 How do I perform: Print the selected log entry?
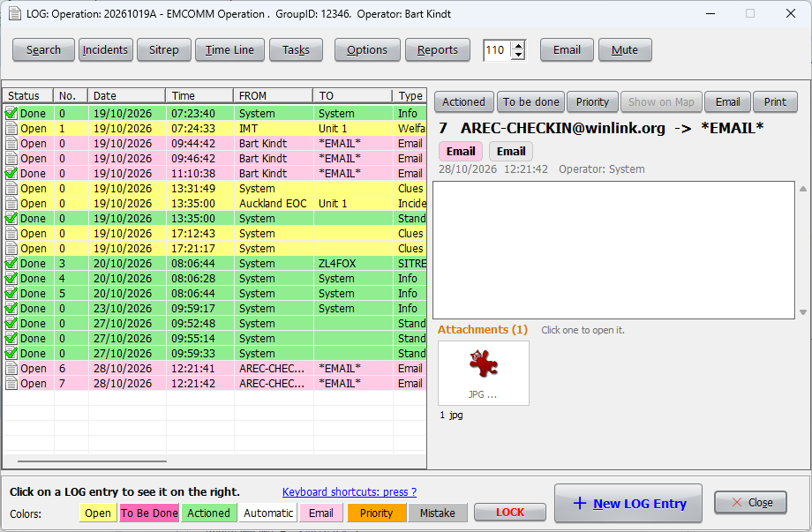[775, 102]
